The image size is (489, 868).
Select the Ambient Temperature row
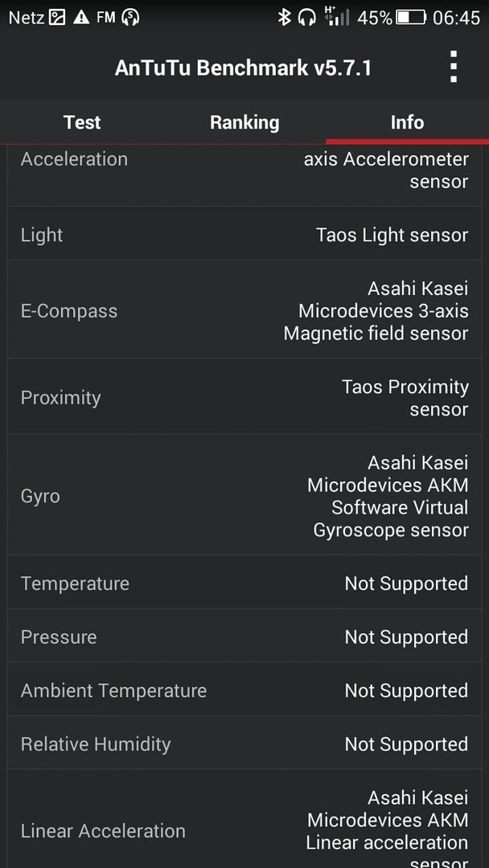pyautogui.click(x=244, y=690)
